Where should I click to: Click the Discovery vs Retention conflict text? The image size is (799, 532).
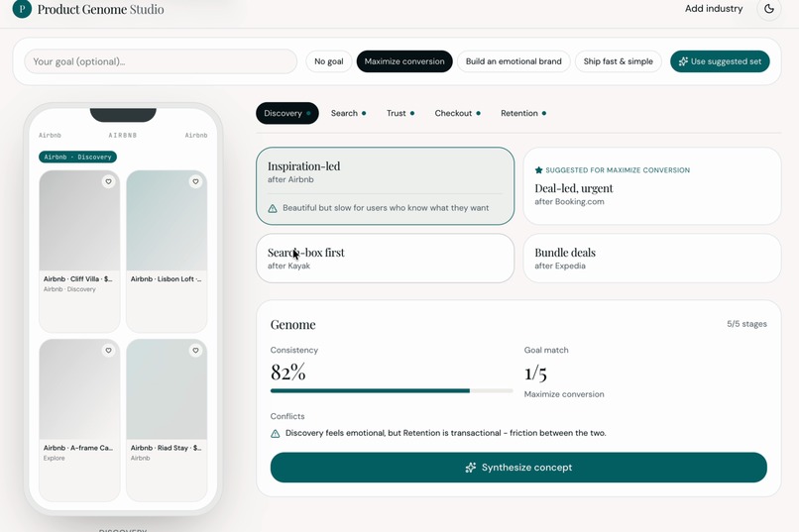pyautogui.click(x=445, y=433)
